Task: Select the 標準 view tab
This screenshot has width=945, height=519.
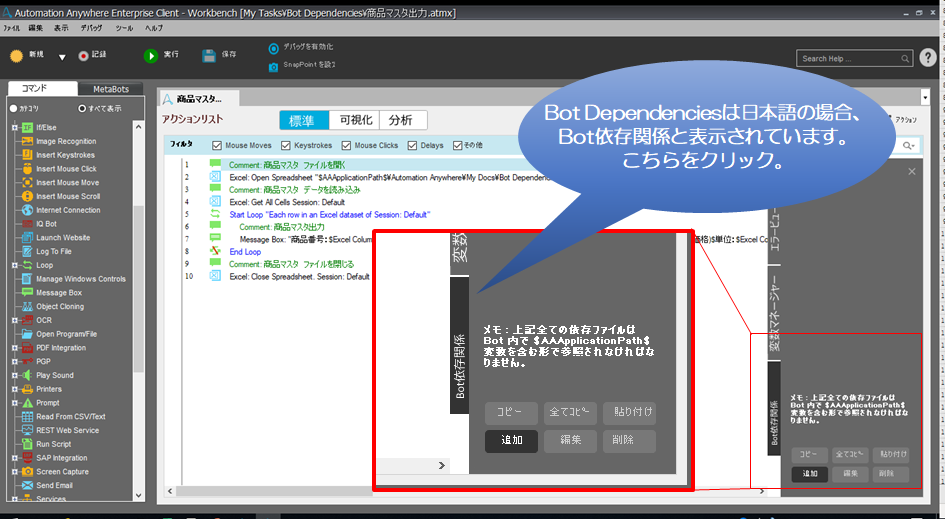Action: click(x=304, y=120)
